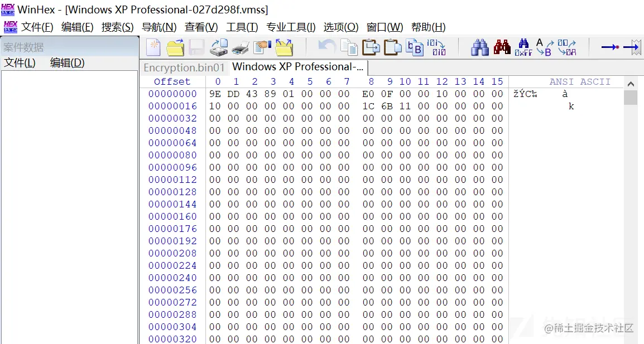Click the Open disk icon
This screenshot has width=644, height=344.
click(219, 47)
